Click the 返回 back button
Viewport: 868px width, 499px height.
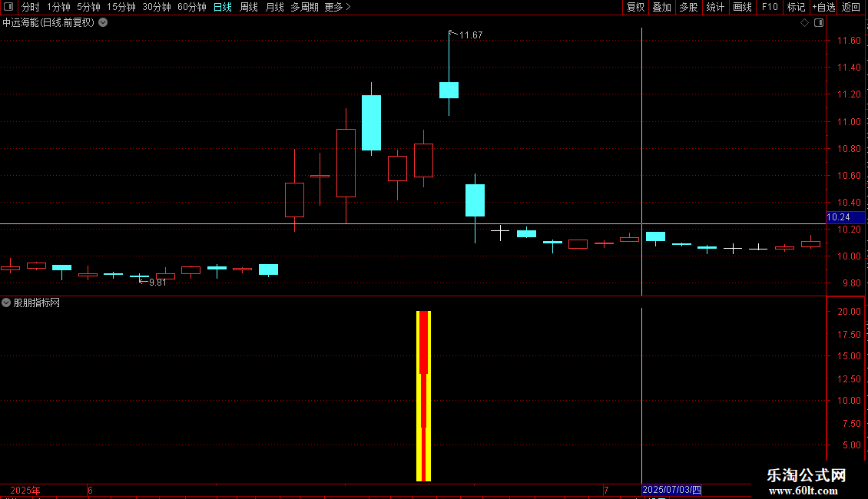tap(851, 7)
